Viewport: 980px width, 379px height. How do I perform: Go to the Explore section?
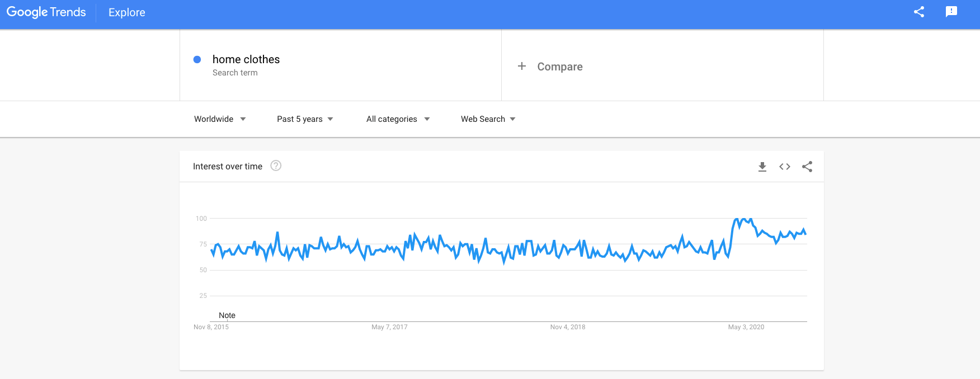(x=127, y=12)
